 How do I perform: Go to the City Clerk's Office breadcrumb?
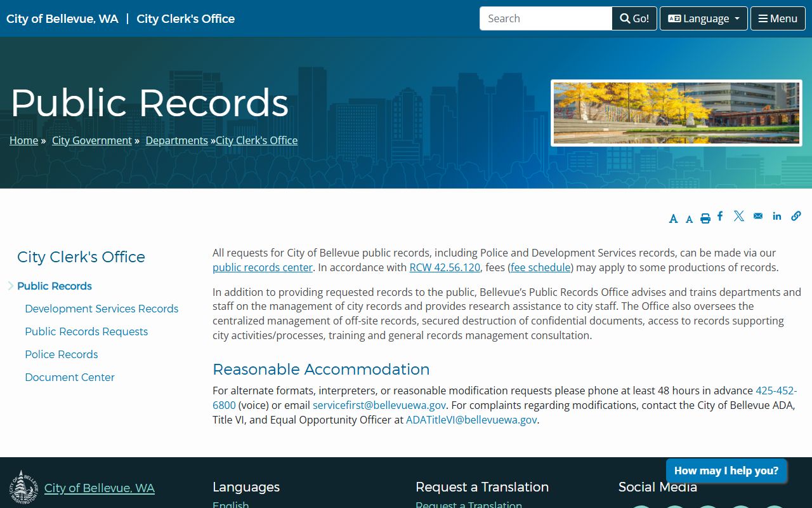[x=257, y=140]
